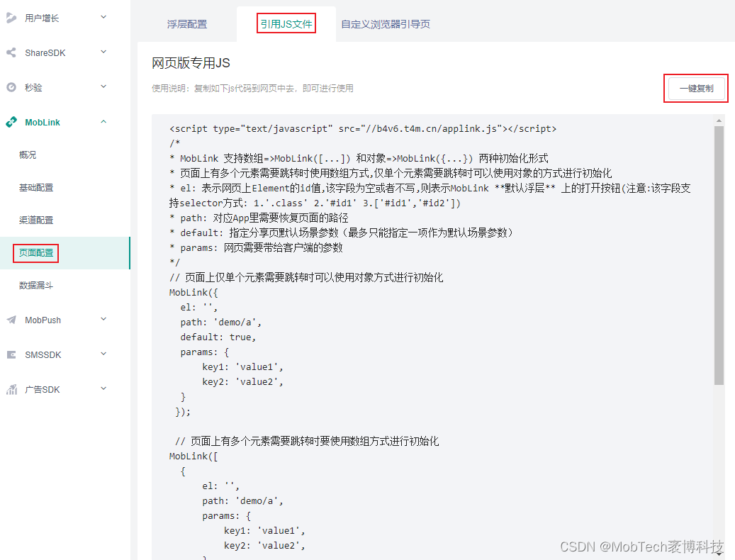735x560 pixels.
Task: Collapse the MobLink section
Action: (103, 122)
